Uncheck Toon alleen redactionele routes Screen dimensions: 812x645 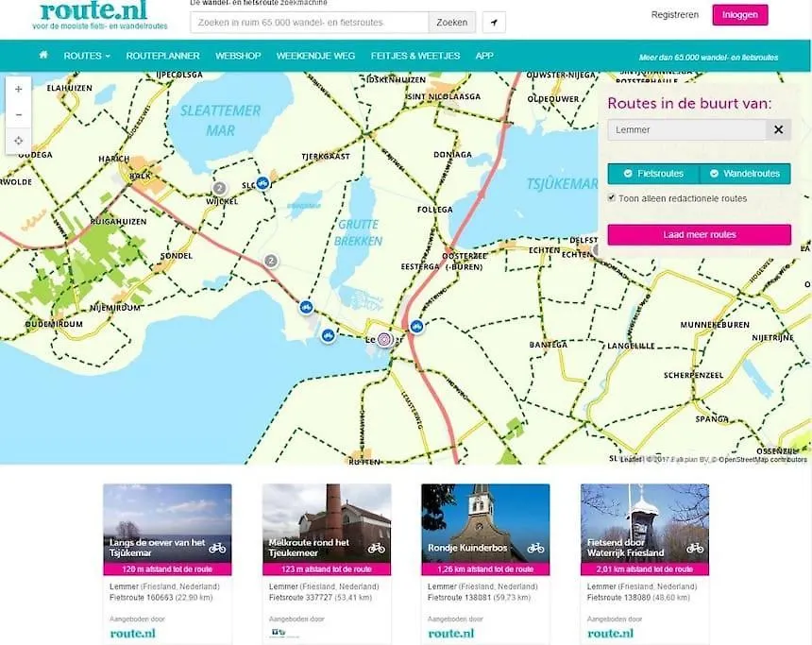(612, 198)
